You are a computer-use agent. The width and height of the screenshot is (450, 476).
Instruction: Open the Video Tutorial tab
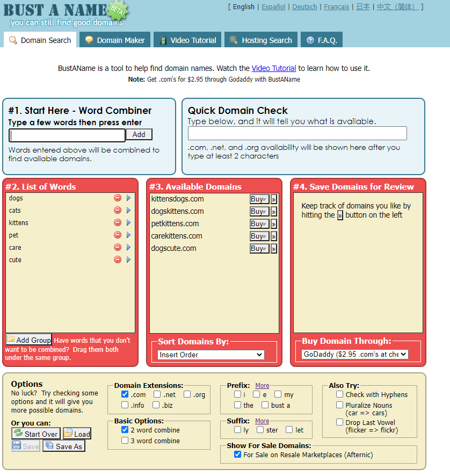coord(187,40)
